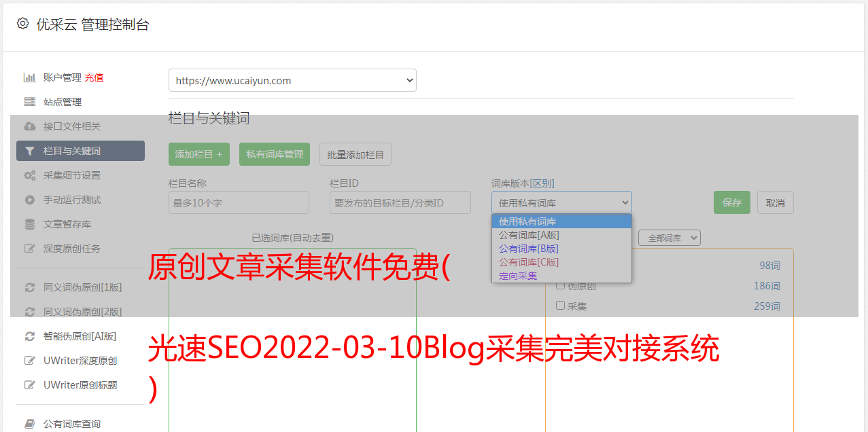
Task: Click the 186词 count next to 伪原创
Action: coord(767,286)
